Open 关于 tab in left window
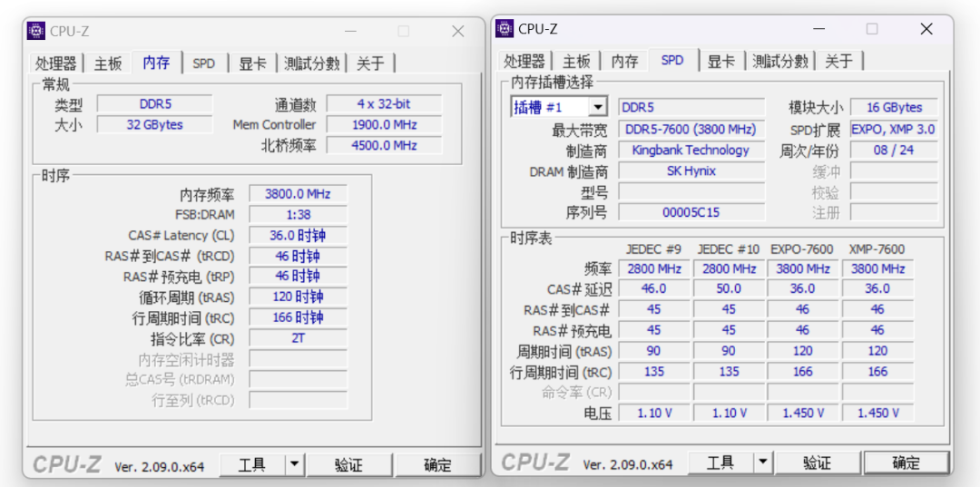The image size is (980, 487). click(370, 63)
